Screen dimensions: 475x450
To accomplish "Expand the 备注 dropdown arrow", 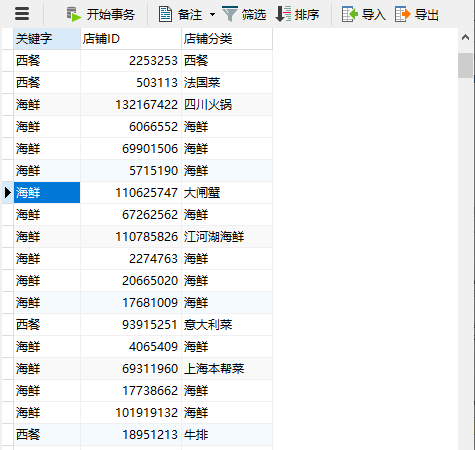I will click(212, 15).
